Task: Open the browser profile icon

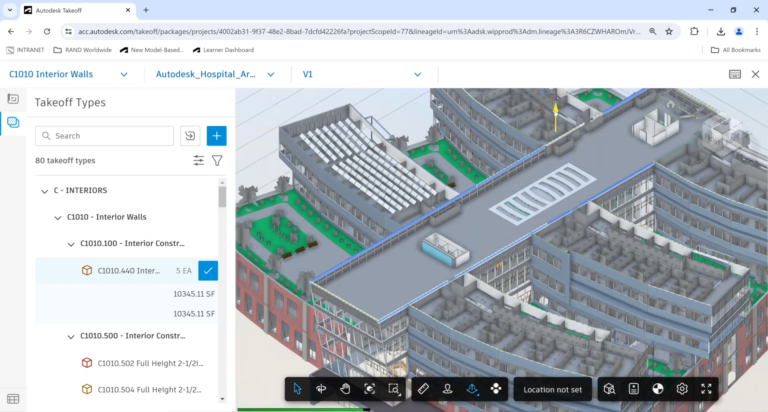Action: tap(739, 31)
